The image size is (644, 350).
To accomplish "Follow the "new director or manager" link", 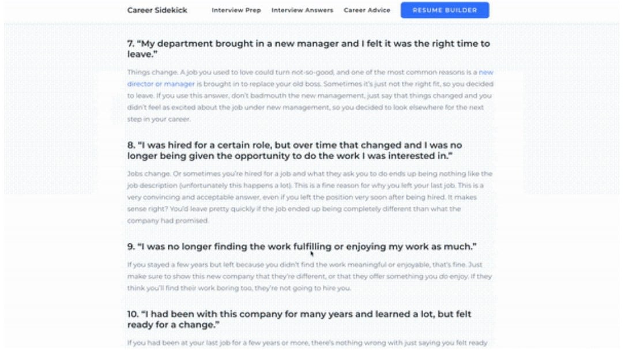I will pyautogui.click(x=161, y=84).
